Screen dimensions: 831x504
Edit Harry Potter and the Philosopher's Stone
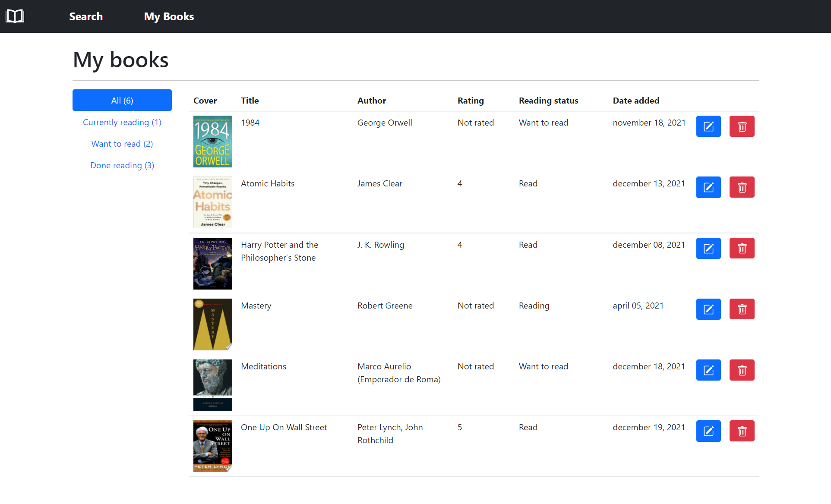coord(708,248)
